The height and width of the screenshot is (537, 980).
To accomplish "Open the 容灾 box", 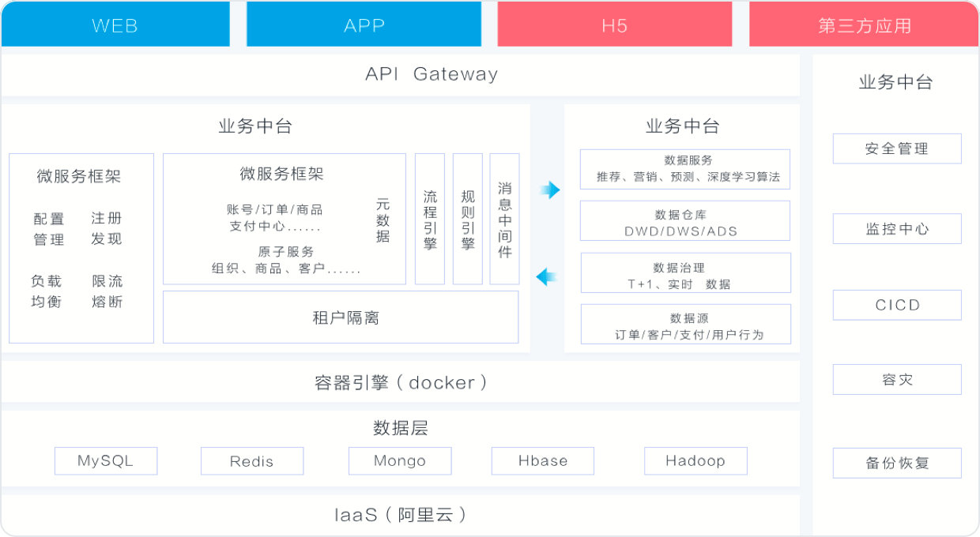I will (897, 379).
